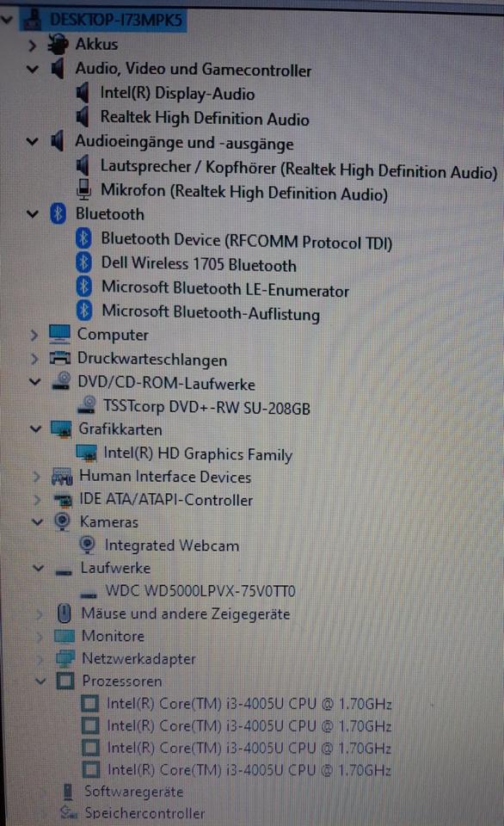Viewport: 504px width, 826px height.
Task: Collapse the Grafikkarten category
Action: pos(35,428)
